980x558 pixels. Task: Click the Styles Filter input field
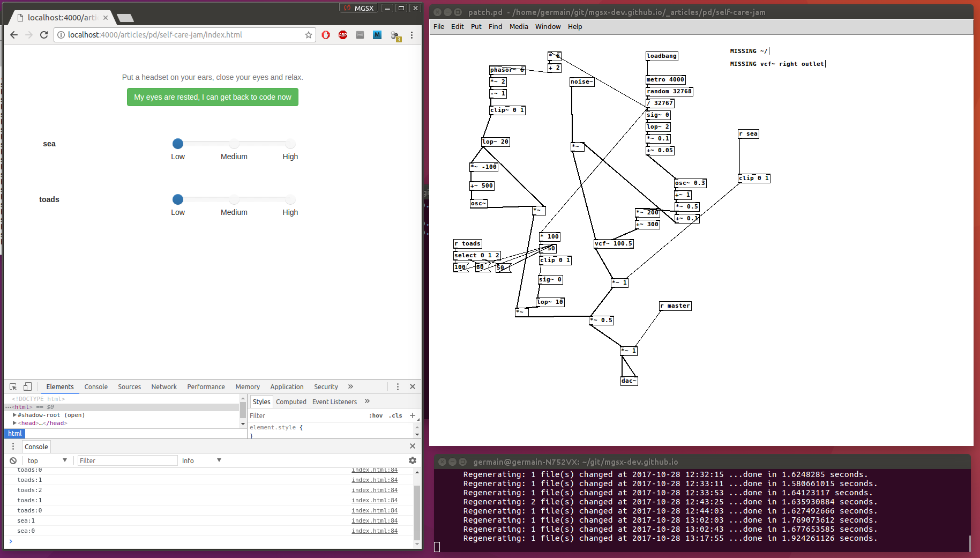pyautogui.click(x=305, y=415)
